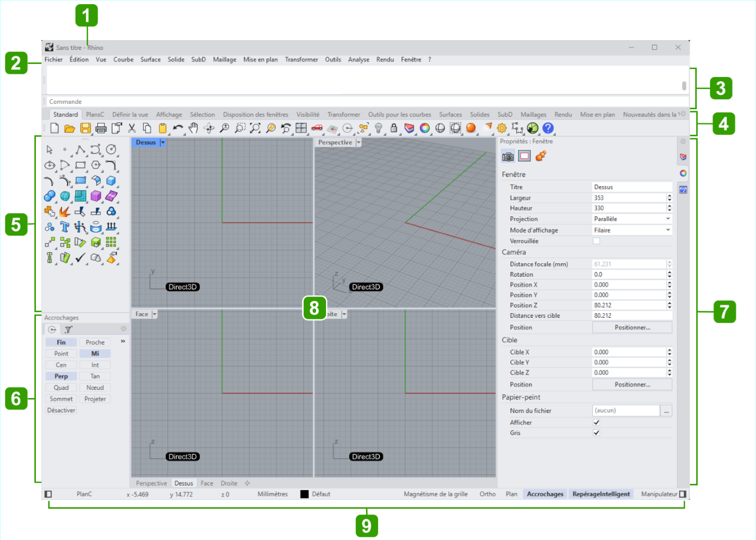The height and width of the screenshot is (540, 756).
Task: Click the Zoom extents icon
Action: 255,128
